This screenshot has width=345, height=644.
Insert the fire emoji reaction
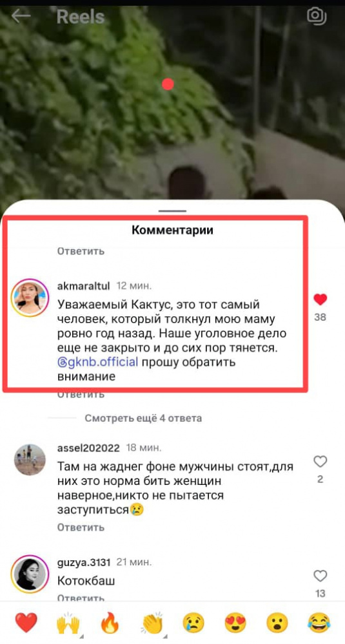[x=110, y=623]
